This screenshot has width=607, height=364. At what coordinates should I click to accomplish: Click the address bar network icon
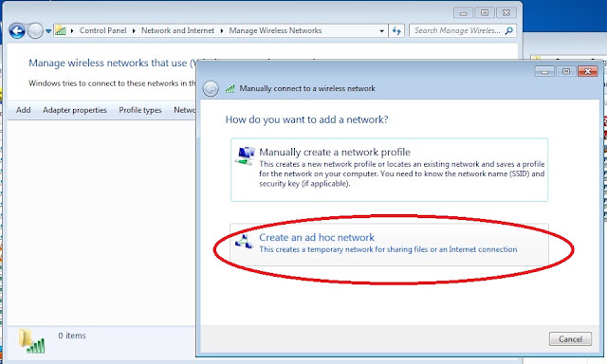(61, 30)
